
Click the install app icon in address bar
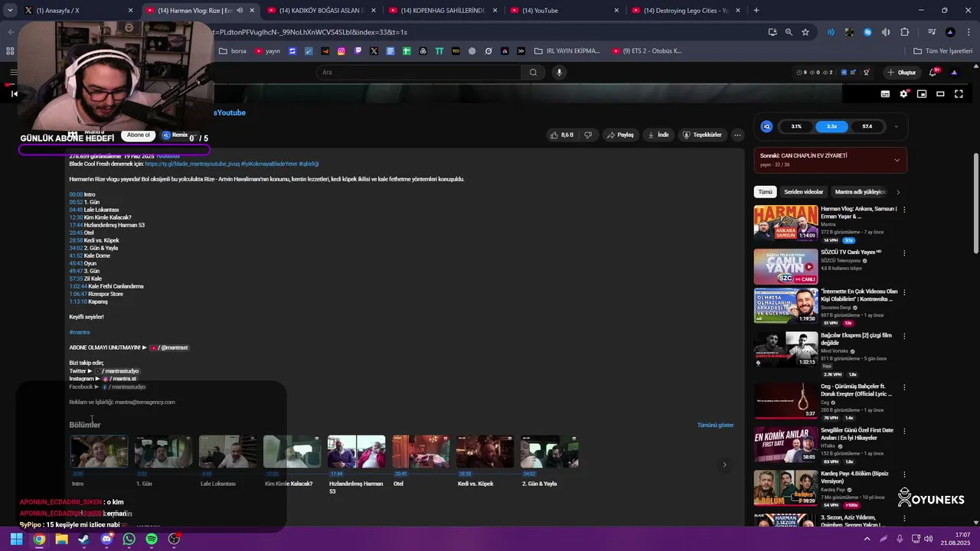(x=773, y=32)
